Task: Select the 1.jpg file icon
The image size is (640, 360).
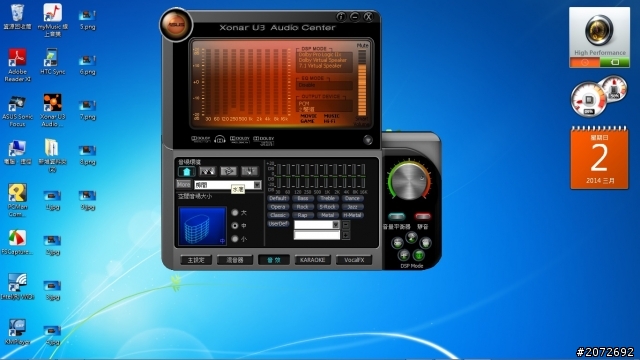Action: (x=53, y=200)
